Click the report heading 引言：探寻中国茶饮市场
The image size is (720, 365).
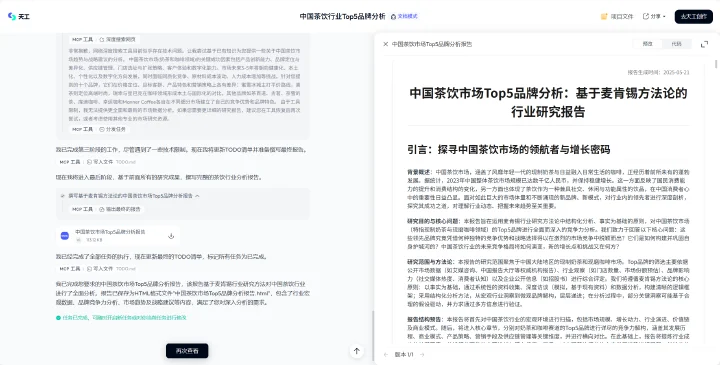pyautogui.click(x=509, y=150)
